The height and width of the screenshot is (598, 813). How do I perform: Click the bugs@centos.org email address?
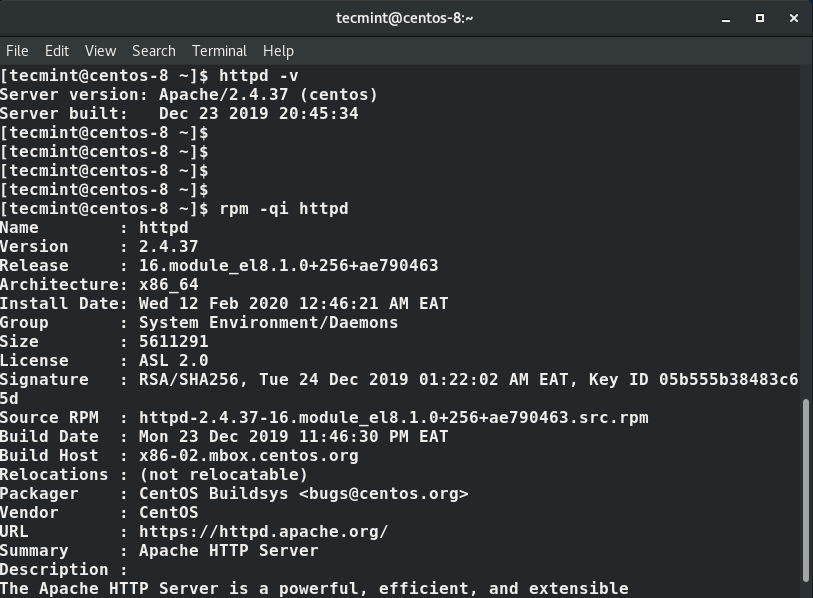pyautogui.click(x=384, y=494)
